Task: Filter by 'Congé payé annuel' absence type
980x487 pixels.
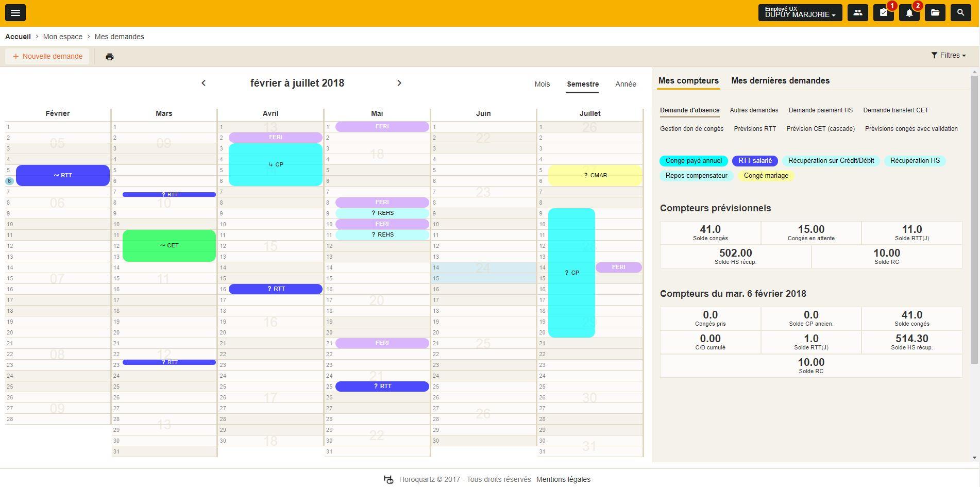Action: pos(693,160)
